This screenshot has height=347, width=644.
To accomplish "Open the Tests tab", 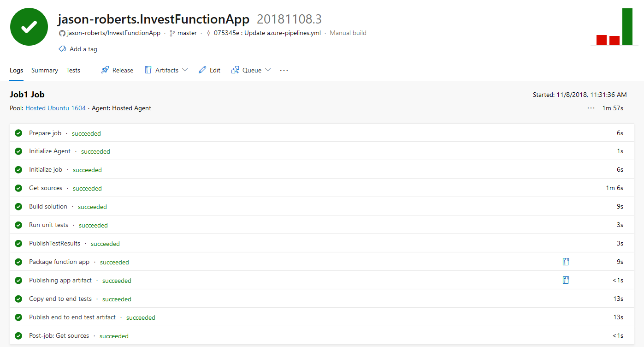I will click(73, 70).
